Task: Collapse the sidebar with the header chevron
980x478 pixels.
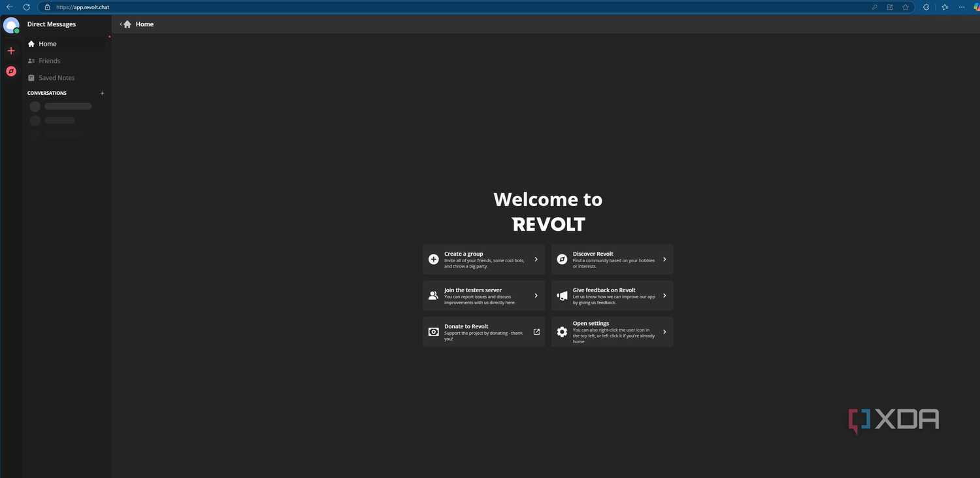Action: click(121, 24)
